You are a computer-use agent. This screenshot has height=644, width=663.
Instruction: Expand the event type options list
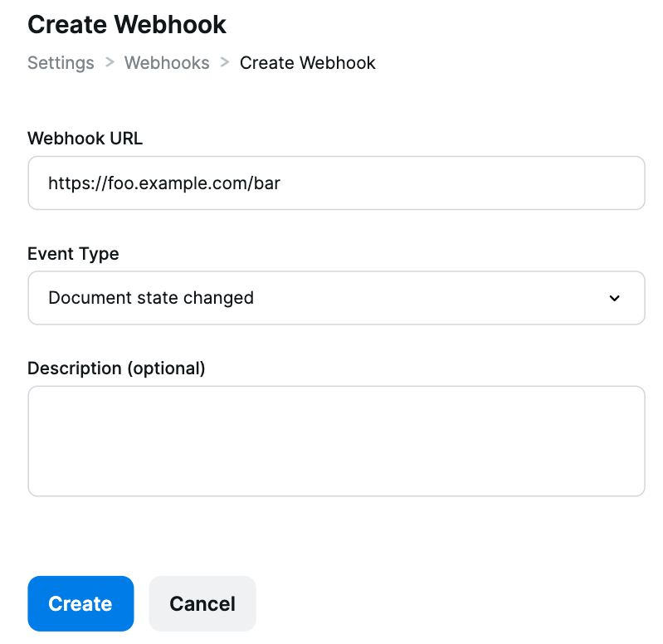coord(336,298)
